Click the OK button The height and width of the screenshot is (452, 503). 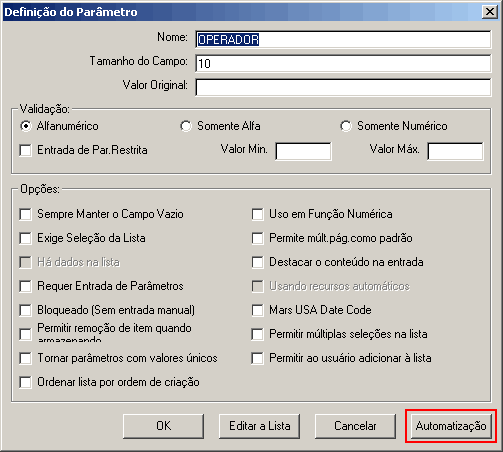[163, 426]
